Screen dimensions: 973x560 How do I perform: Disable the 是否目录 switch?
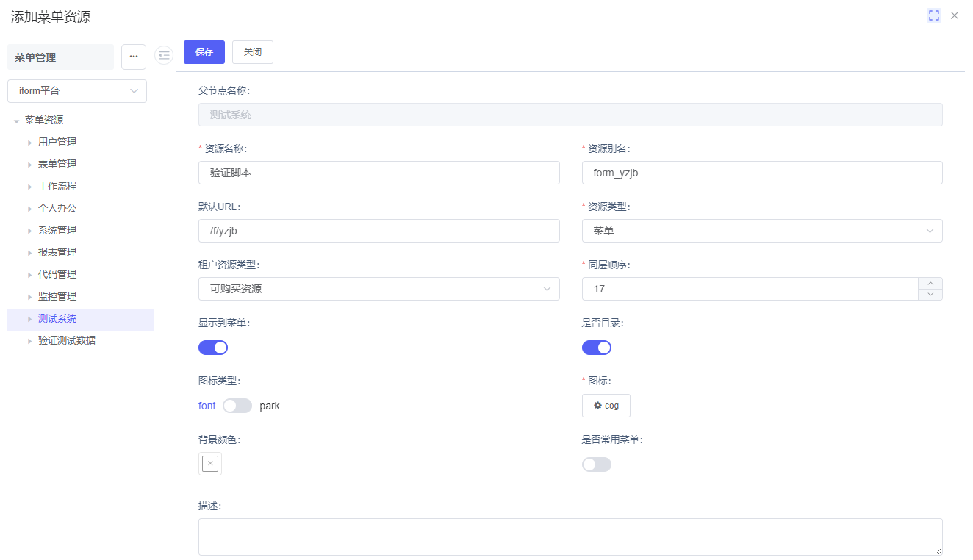click(x=597, y=348)
